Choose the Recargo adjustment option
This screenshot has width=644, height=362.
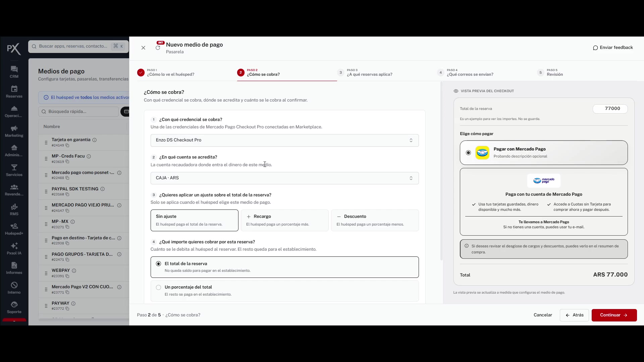click(284, 220)
